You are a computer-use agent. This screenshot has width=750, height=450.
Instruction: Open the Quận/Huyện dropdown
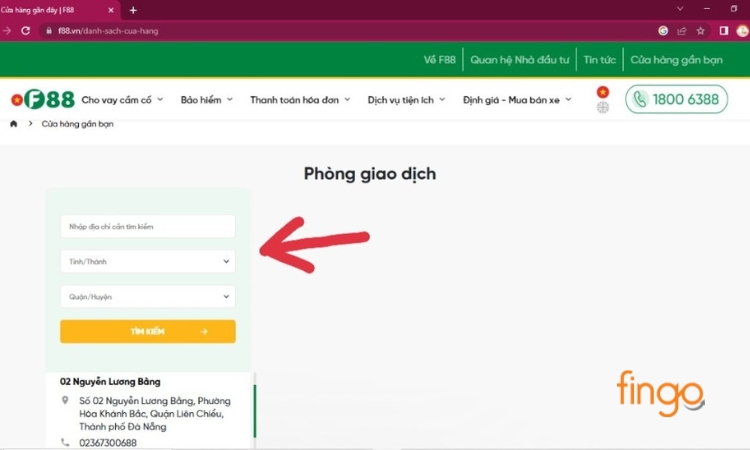pyautogui.click(x=148, y=296)
